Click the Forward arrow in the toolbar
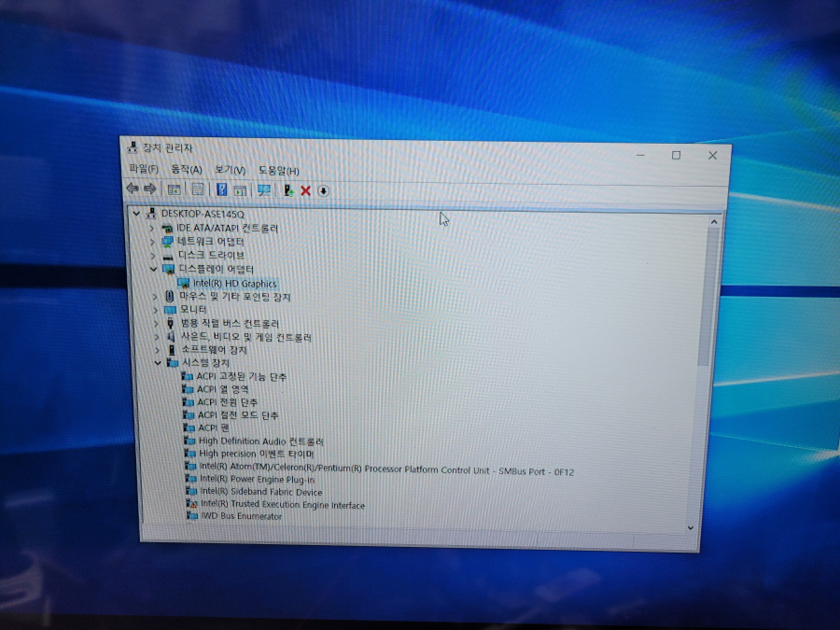840x630 pixels. 150,189
